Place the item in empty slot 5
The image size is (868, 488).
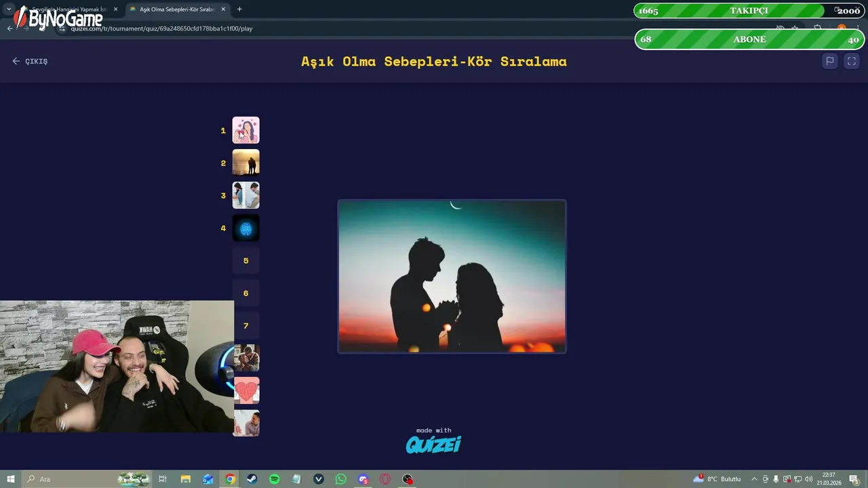[x=245, y=260]
